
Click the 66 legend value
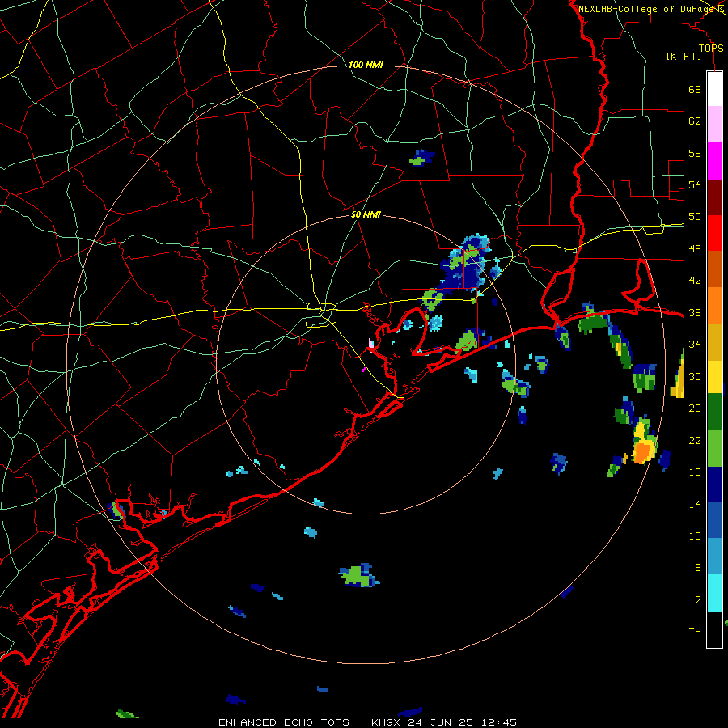(695, 89)
